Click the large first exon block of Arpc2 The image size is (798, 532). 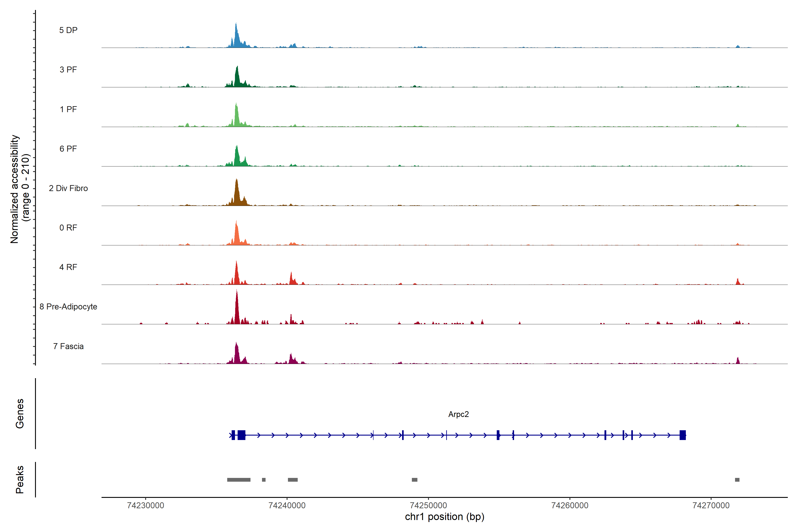pos(241,435)
